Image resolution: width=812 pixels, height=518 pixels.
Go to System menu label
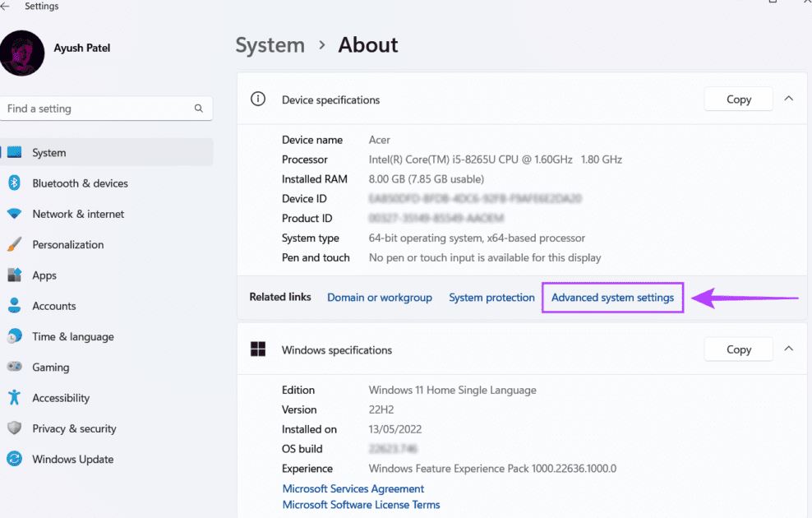[49, 153]
